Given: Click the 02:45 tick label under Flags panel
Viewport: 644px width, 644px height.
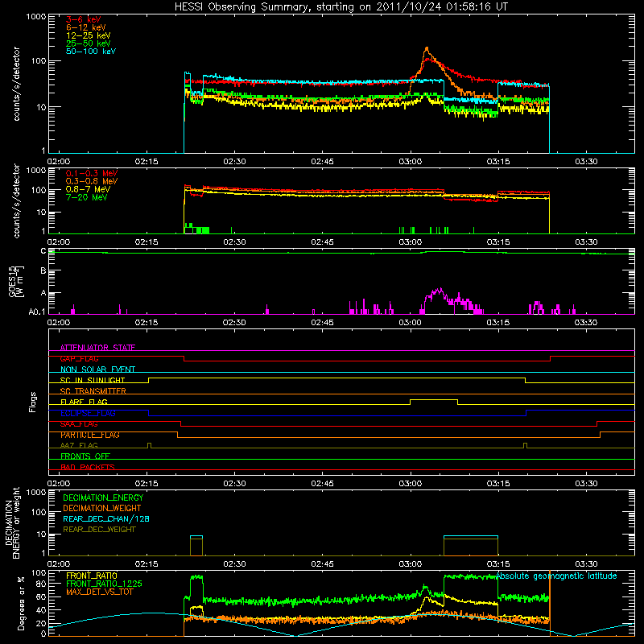Looking at the screenshot, I should [x=323, y=484].
